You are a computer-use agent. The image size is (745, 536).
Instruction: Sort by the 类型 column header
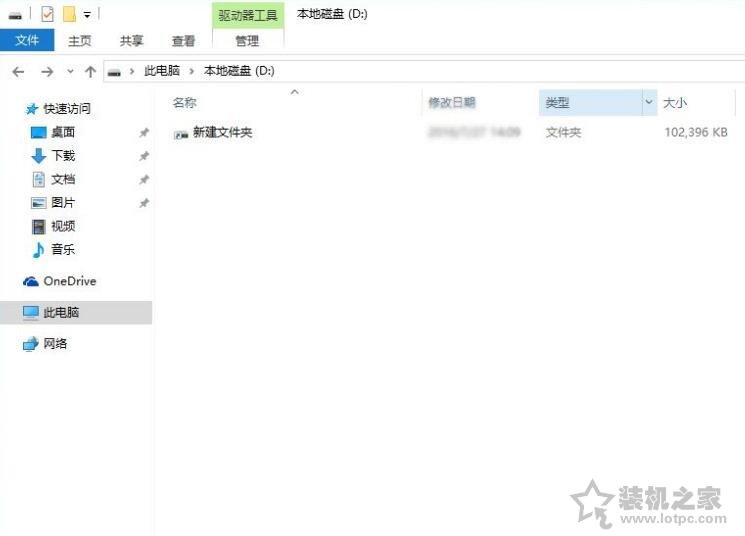557,103
